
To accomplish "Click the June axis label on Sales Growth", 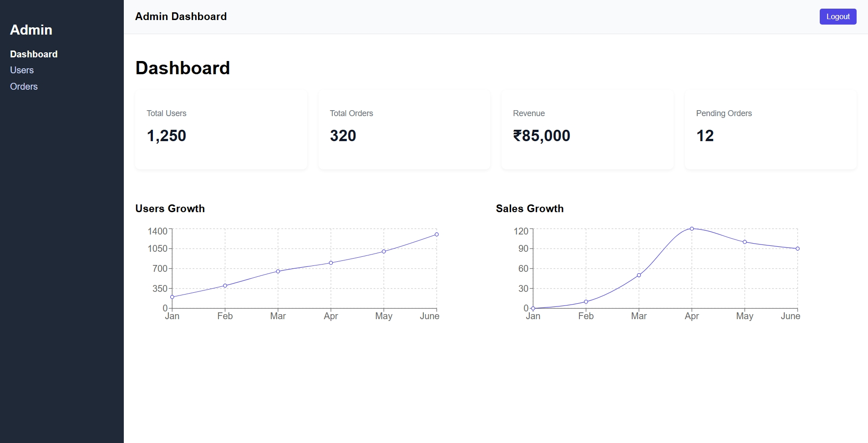I will 790,316.
